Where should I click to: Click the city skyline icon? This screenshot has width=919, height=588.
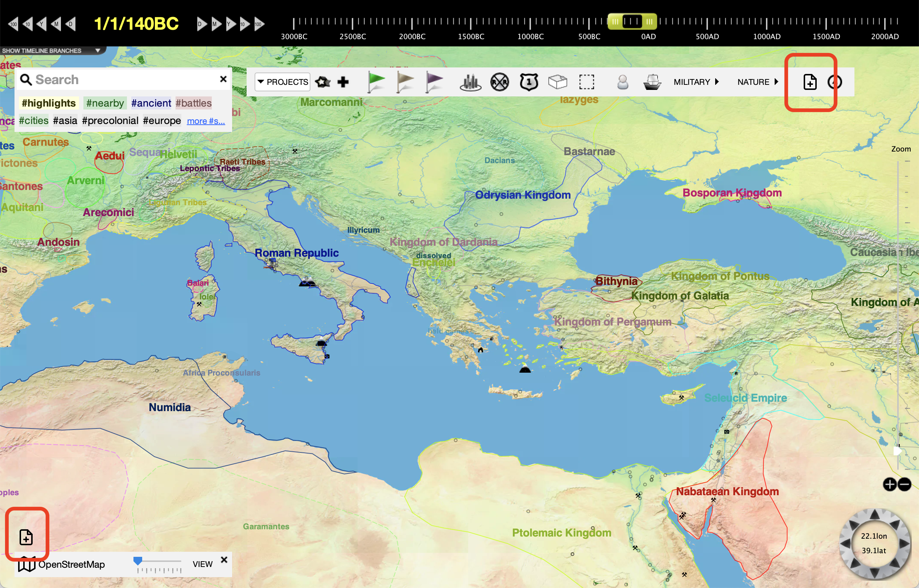point(470,82)
